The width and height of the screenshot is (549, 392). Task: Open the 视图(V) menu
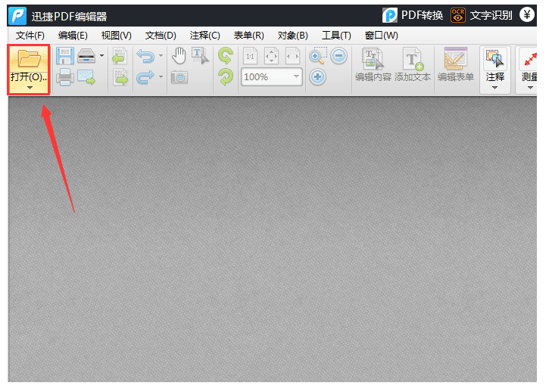(x=117, y=36)
